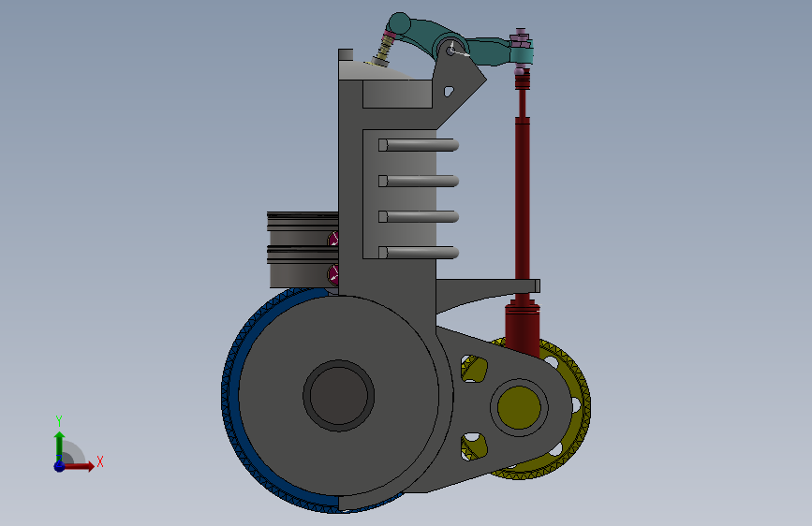Select the long dark red pushrod
The width and height of the screenshot is (812, 526).
(x=522, y=207)
